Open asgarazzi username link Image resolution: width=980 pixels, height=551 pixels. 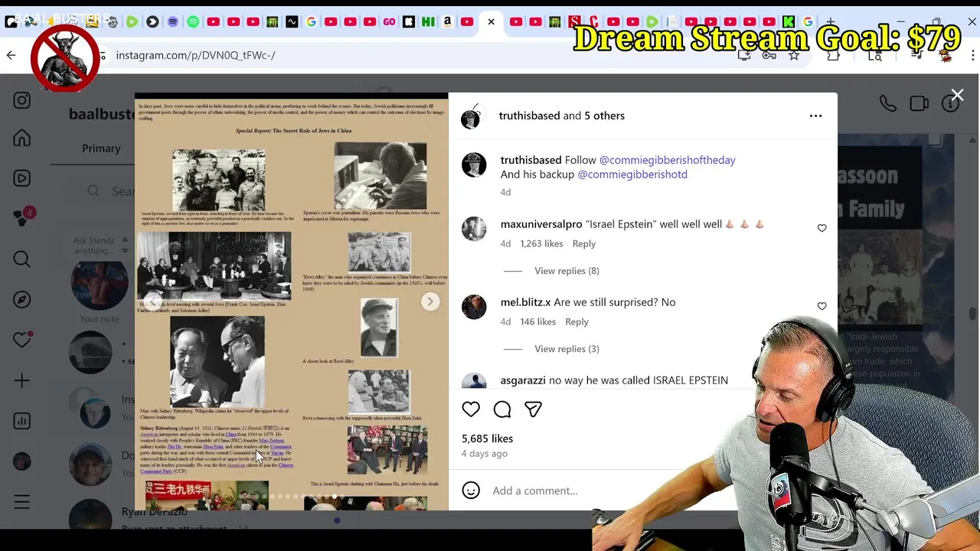523,380
